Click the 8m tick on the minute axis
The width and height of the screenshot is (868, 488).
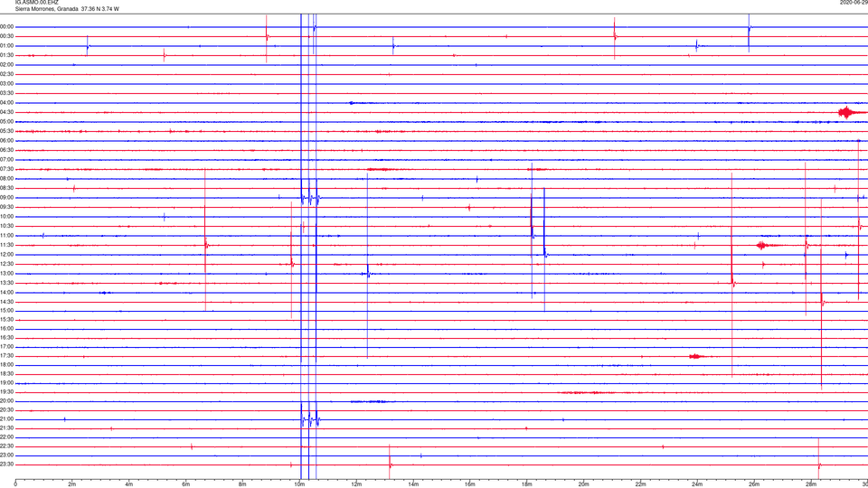pyautogui.click(x=242, y=484)
